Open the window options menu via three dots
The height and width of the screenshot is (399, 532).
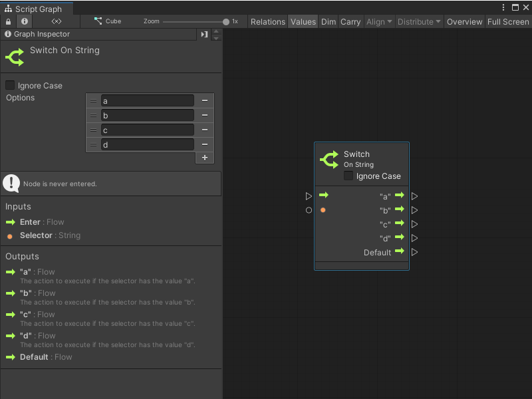tap(503, 7)
